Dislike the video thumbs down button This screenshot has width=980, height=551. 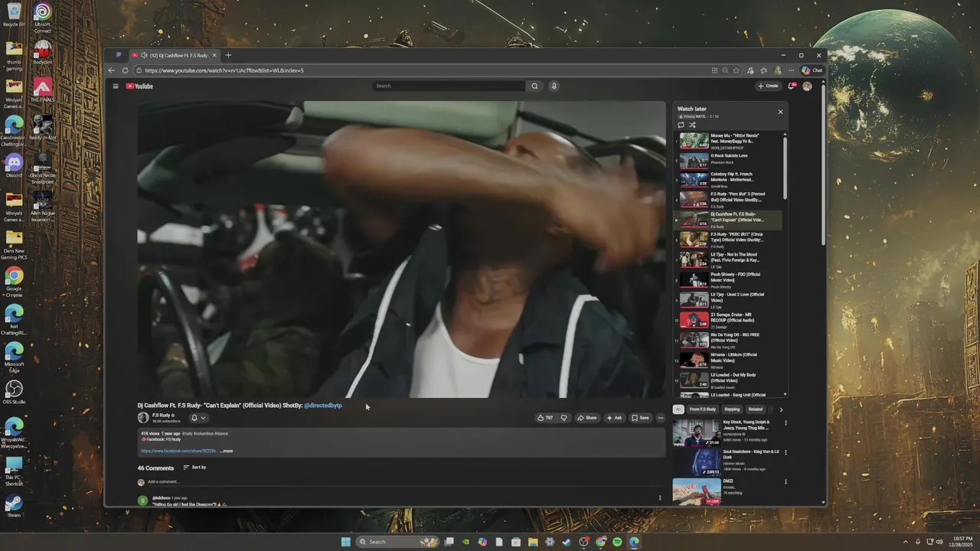point(564,418)
